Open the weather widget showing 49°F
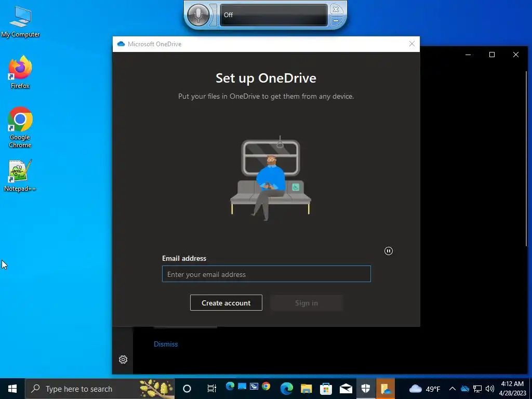This screenshot has width=532, height=399. point(424,389)
